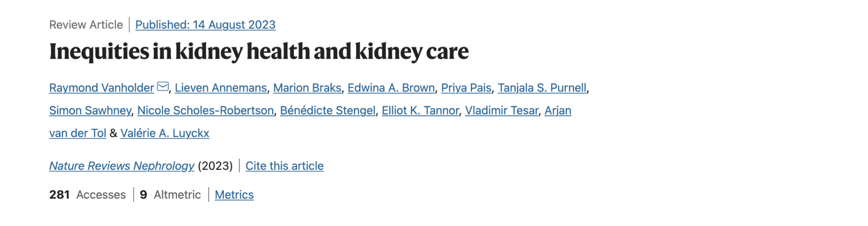
Task: Click Cite this article
Action: pos(284,166)
